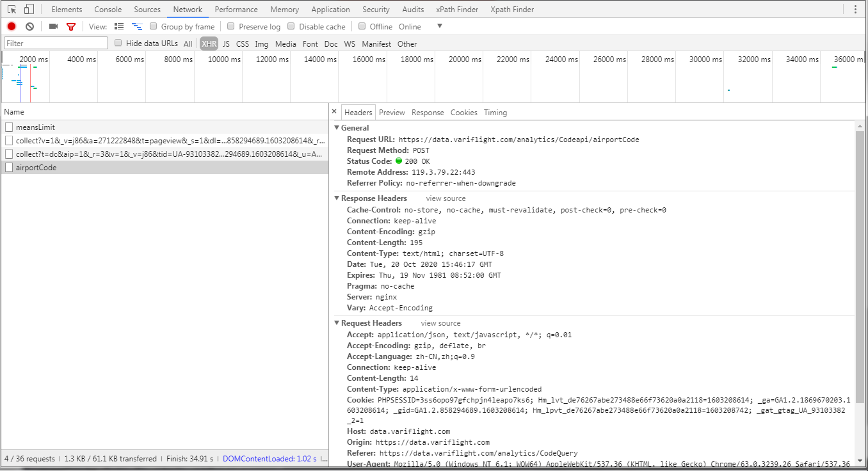Image resolution: width=868 pixels, height=471 pixels.
Task: Filter requests by Font type
Action: point(310,44)
